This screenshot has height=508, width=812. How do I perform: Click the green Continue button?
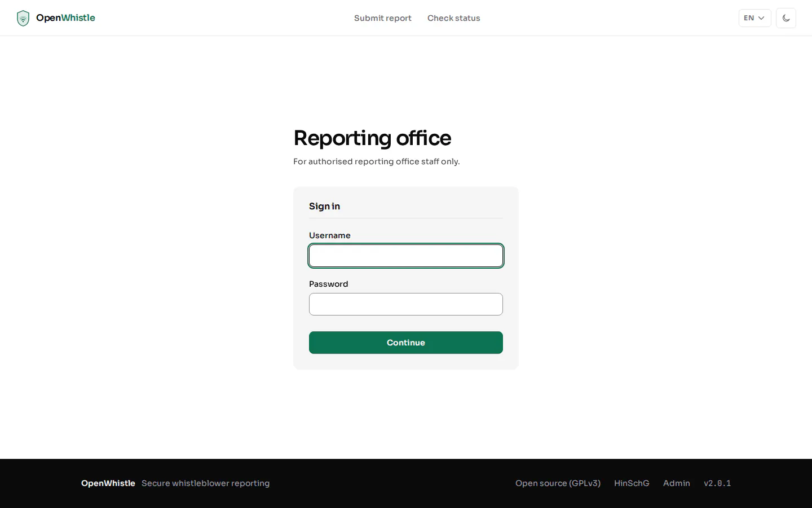406,343
